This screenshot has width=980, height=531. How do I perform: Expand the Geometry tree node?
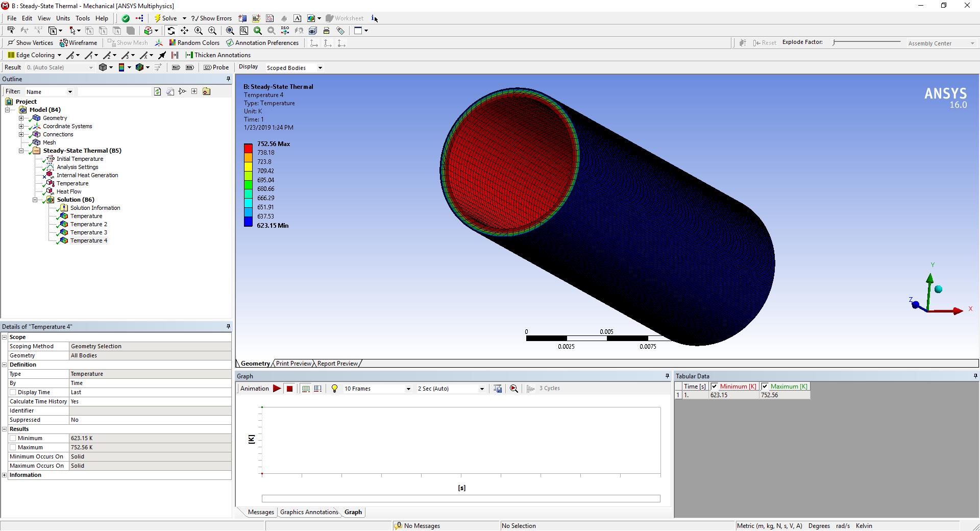point(21,118)
